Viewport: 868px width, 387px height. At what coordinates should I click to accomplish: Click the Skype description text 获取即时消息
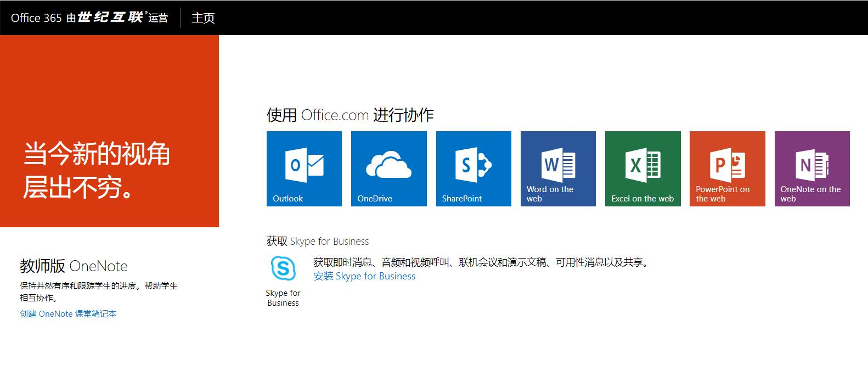482,262
